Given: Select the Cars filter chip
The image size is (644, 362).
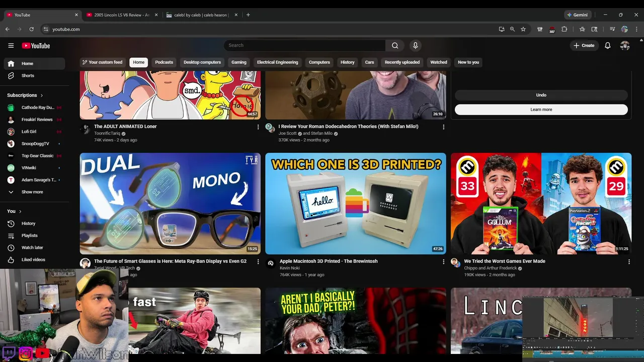Looking at the screenshot, I should click(370, 62).
